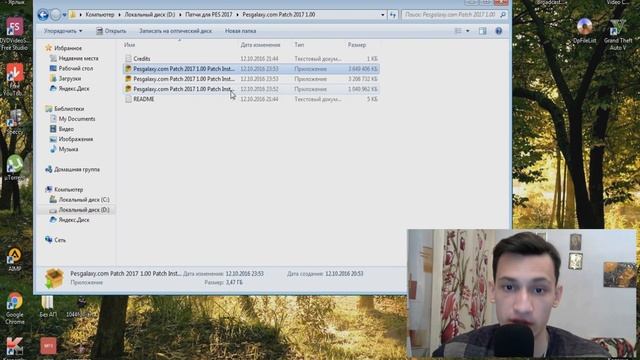Select the README text file

coord(251,99)
